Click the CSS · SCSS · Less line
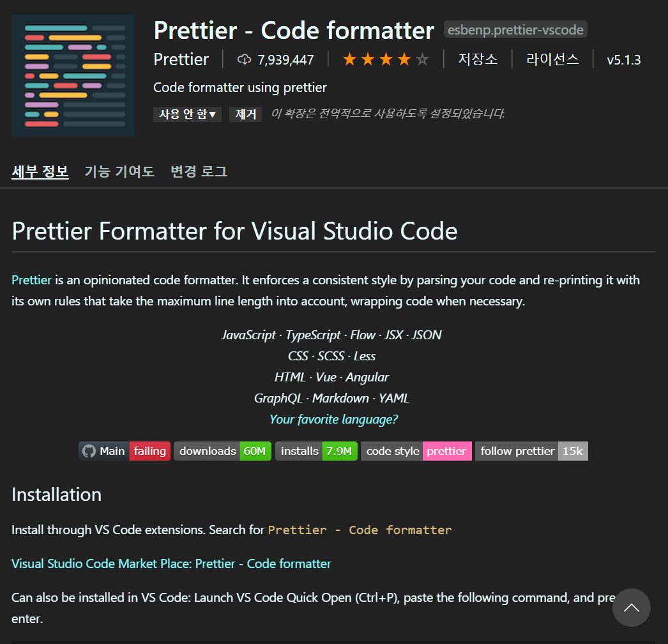The height and width of the screenshot is (644, 668). coord(331,356)
